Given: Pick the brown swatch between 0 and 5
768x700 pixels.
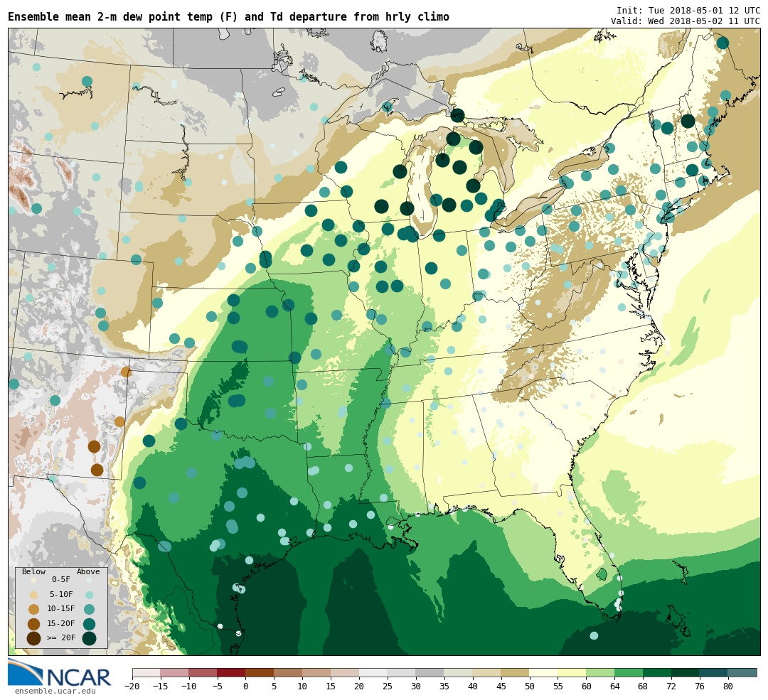Looking at the screenshot, I should click(x=260, y=672).
